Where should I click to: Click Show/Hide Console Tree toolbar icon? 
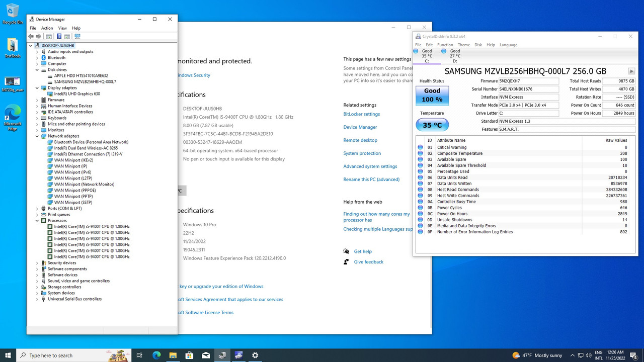[x=49, y=36]
